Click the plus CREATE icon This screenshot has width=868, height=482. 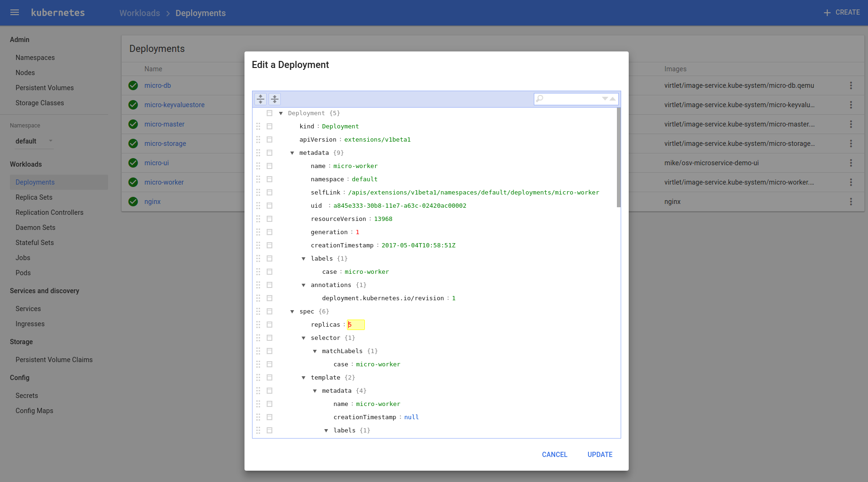click(x=827, y=13)
